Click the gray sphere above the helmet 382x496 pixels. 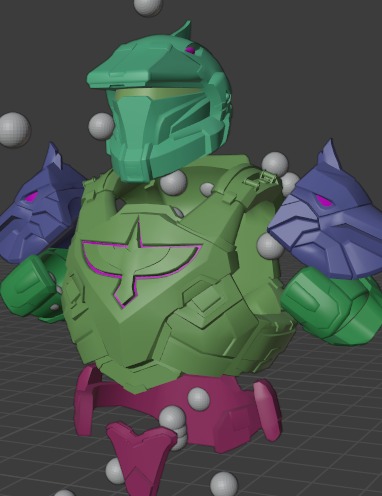pos(148,5)
